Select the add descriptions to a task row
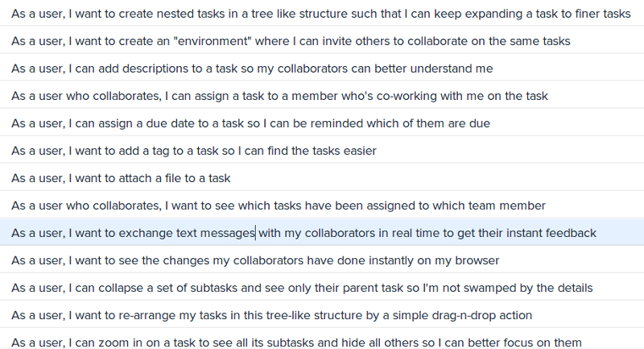This screenshot has height=349, width=644. pyautogui.click(x=322, y=69)
